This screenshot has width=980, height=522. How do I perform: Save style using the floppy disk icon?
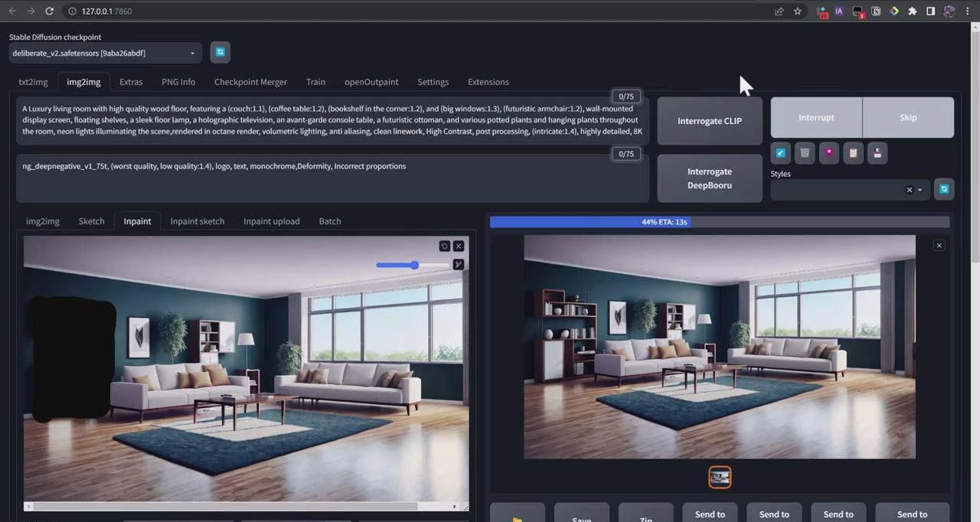click(877, 153)
